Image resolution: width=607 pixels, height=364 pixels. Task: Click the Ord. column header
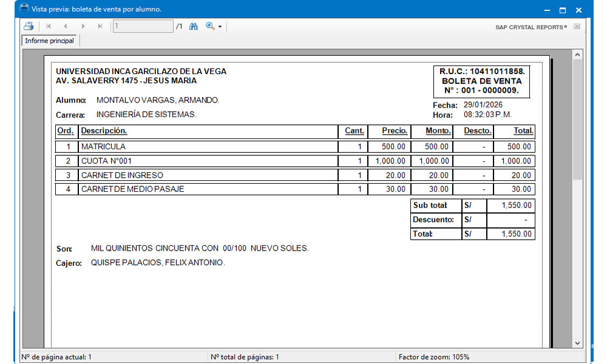pos(66,131)
